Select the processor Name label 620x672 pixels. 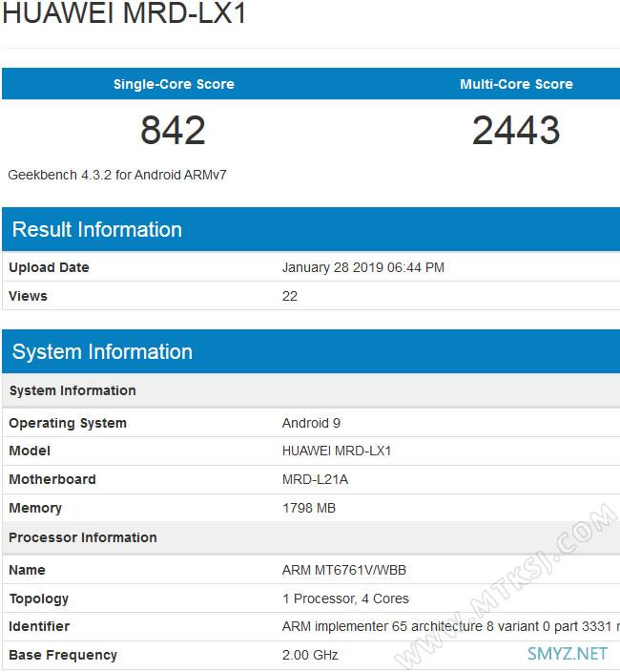pos(27,570)
